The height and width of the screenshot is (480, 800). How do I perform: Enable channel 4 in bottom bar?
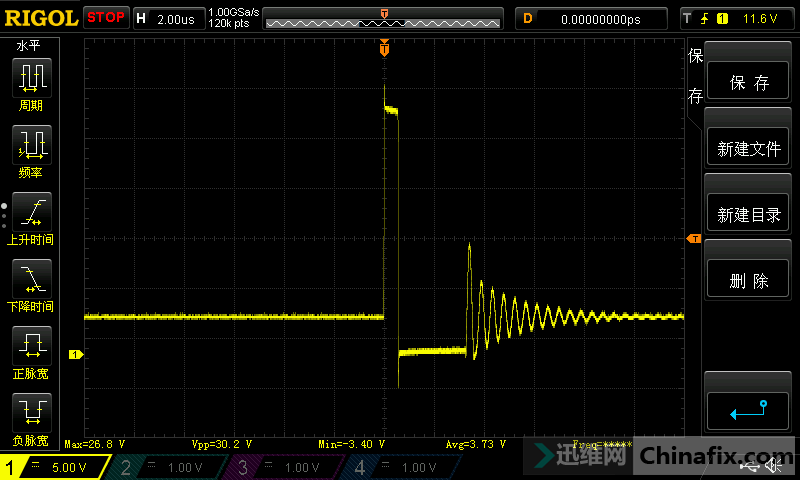click(x=401, y=467)
